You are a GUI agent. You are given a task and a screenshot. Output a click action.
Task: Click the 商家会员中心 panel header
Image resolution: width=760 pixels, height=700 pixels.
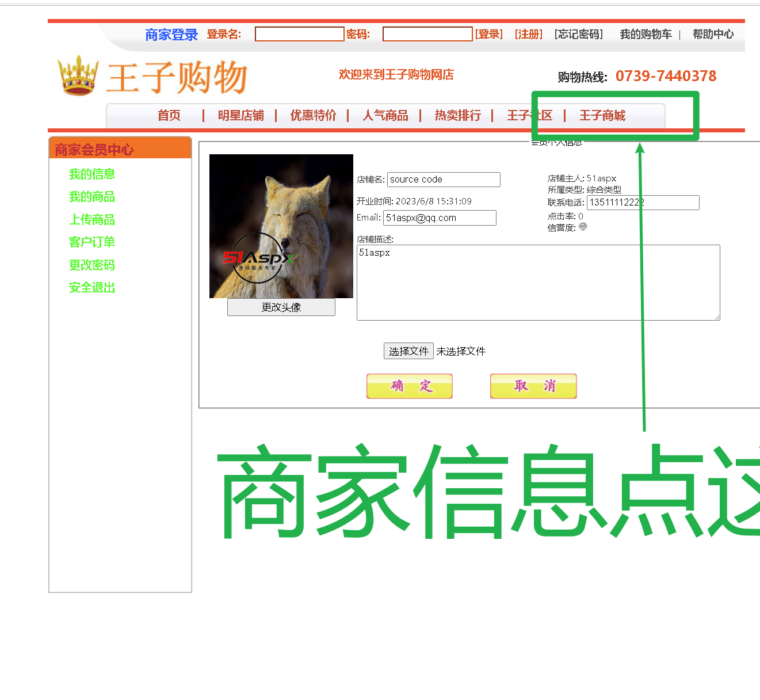click(120, 149)
